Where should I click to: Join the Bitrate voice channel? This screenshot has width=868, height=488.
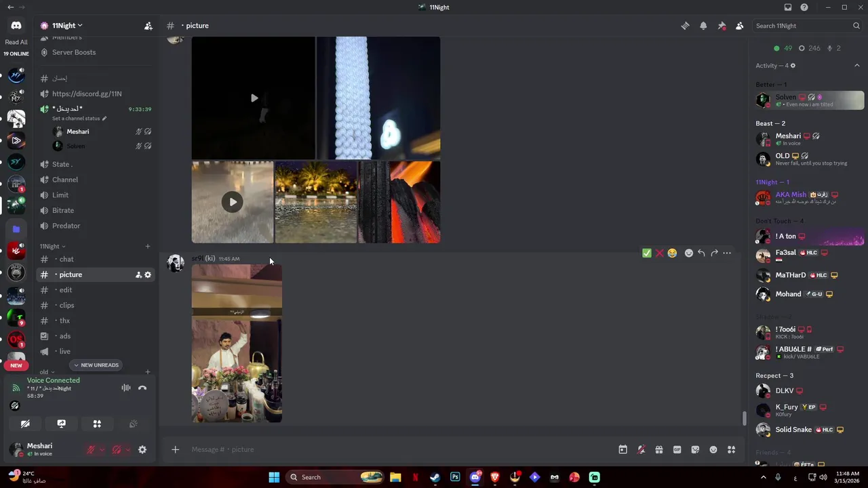pyautogui.click(x=95, y=210)
